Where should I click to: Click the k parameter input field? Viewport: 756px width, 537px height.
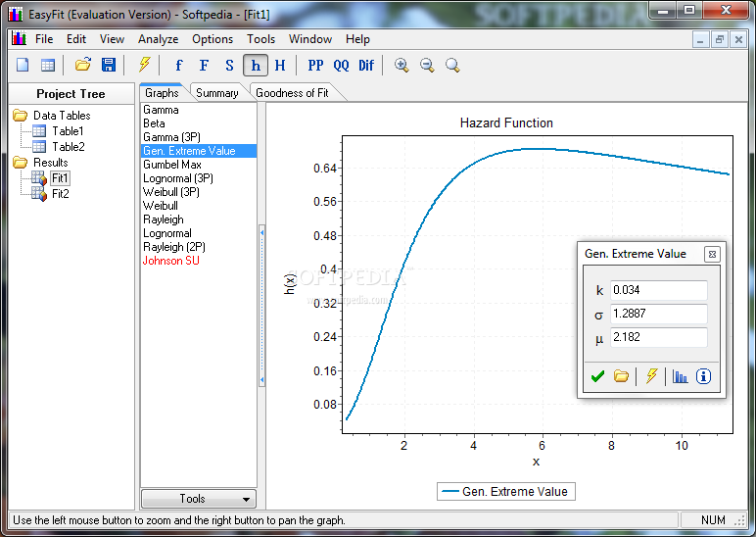(x=659, y=290)
